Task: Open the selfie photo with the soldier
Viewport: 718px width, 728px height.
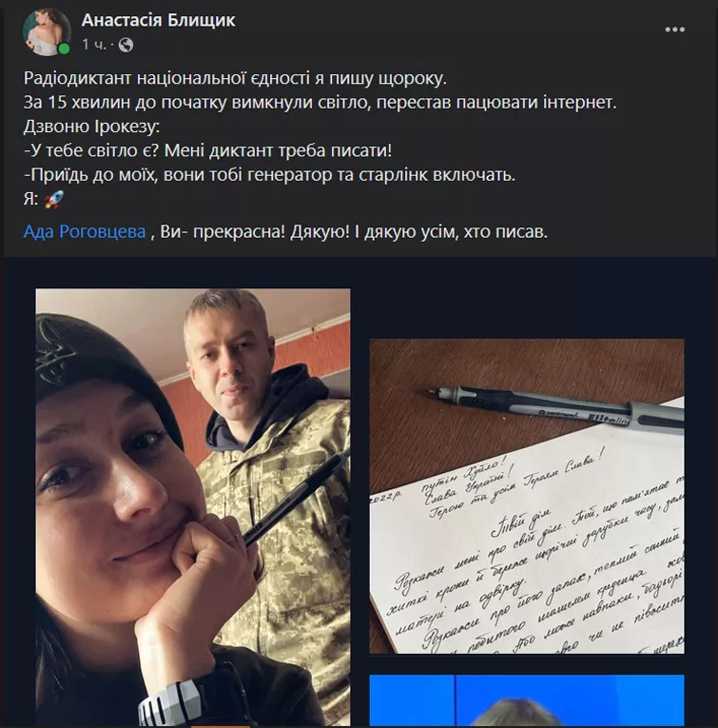Action: pos(193,507)
